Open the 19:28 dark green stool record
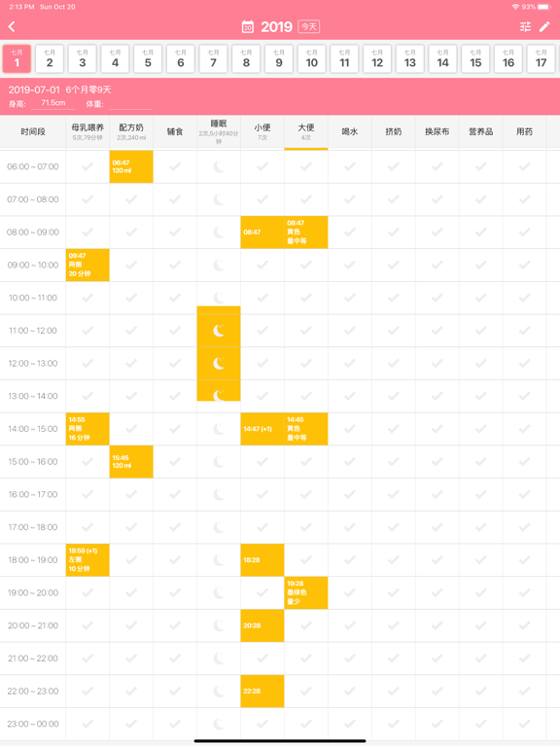 (x=306, y=592)
